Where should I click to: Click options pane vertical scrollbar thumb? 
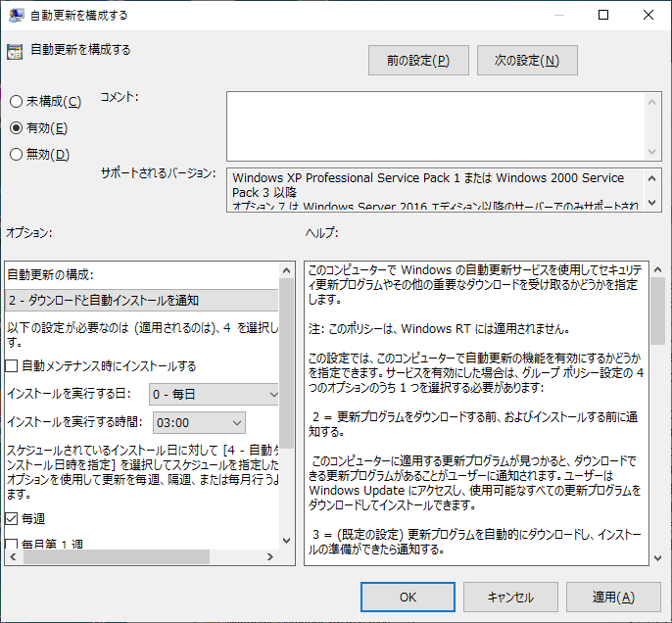pyautogui.click(x=287, y=363)
